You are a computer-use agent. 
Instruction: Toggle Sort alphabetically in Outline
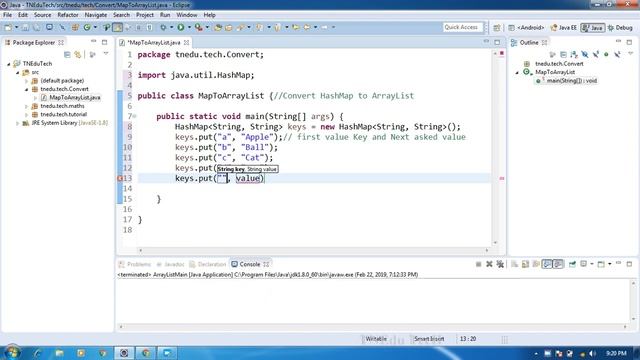(x=574, y=54)
